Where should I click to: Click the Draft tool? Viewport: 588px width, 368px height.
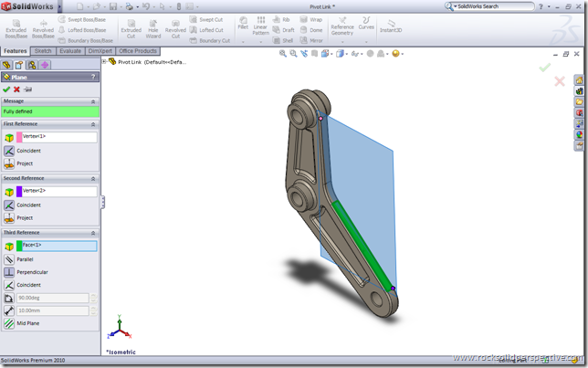283,30
